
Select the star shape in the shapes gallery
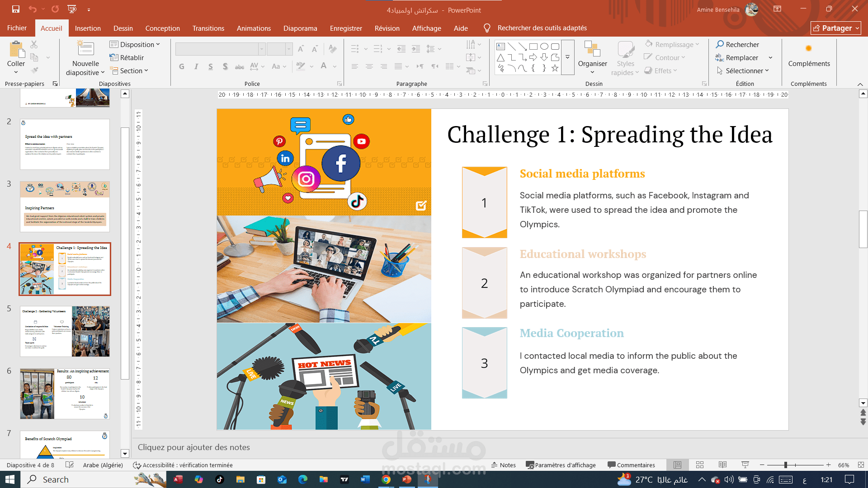(x=555, y=68)
